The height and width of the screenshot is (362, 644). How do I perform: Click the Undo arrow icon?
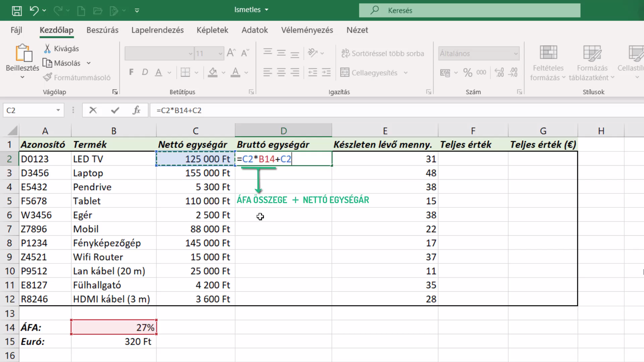[x=34, y=11]
